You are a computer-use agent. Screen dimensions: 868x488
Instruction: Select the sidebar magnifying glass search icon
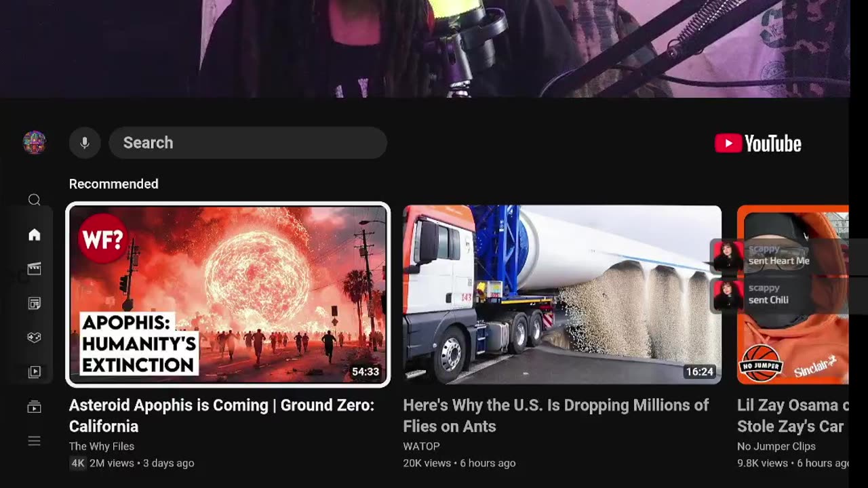pyautogui.click(x=35, y=200)
